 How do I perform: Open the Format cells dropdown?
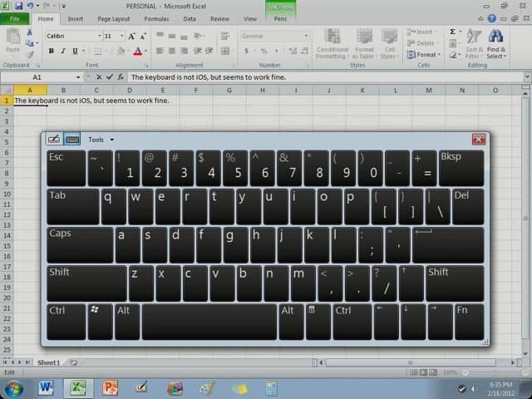424,55
